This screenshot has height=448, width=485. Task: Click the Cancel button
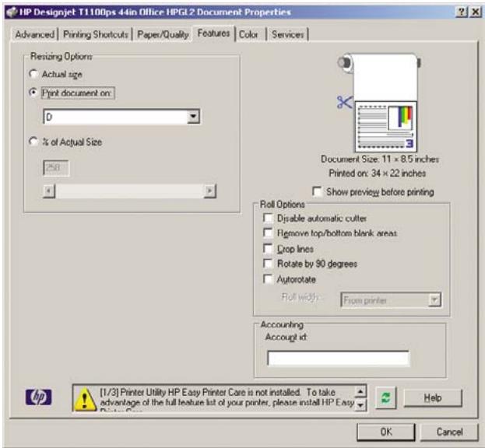tap(449, 432)
